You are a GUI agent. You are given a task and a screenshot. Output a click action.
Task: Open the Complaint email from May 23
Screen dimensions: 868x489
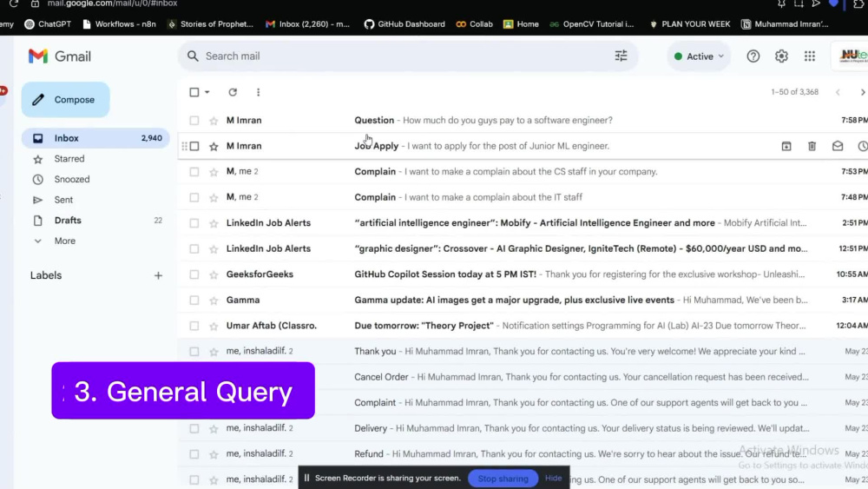523,403
